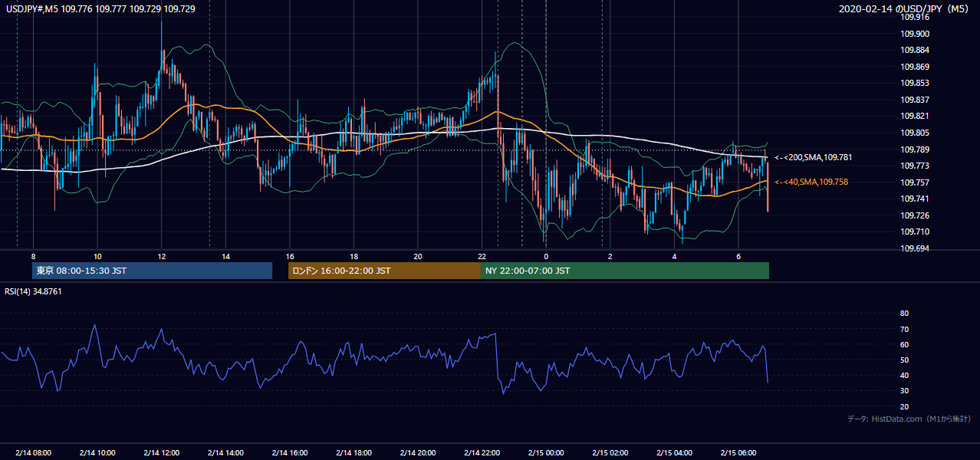Screen dimensions: 980x460
Task: Click hour tick 18 under the price chart
Action: [354, 256]
